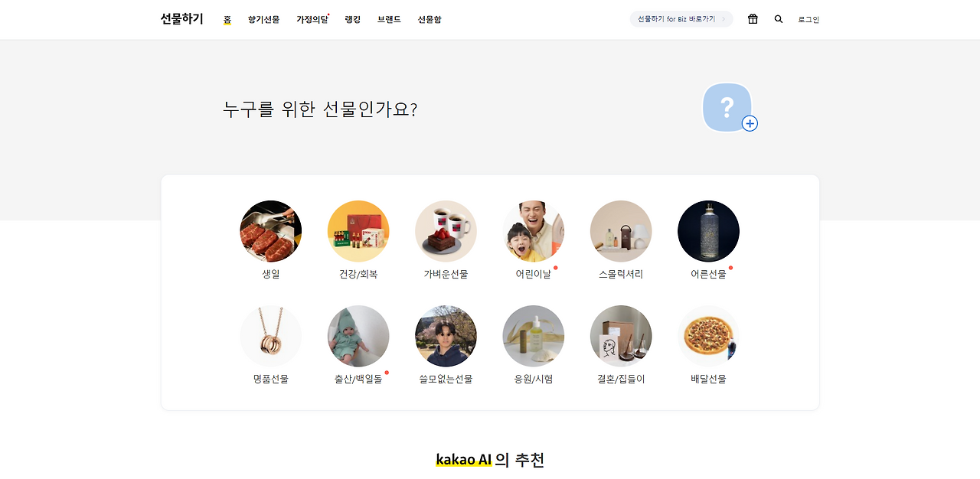Open the gift box icon in header
Image resolution: width=980 pixels, height=479 pixels.
coord(753,19)
